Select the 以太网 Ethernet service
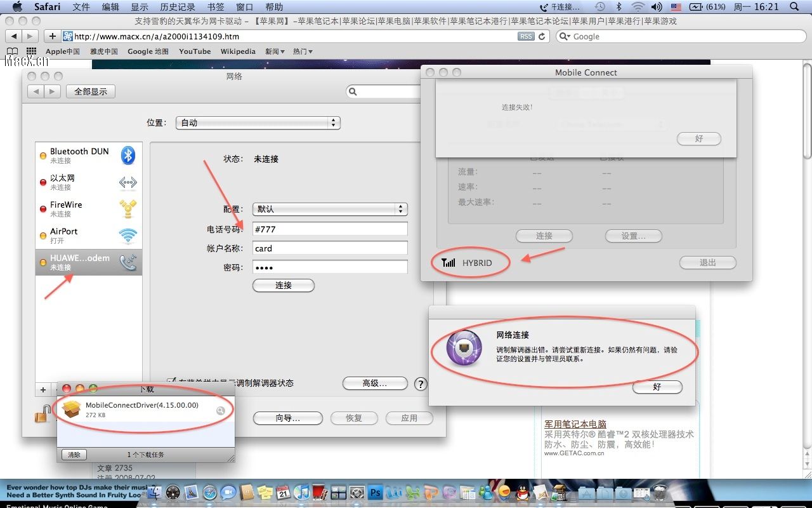 pos(88,182)
